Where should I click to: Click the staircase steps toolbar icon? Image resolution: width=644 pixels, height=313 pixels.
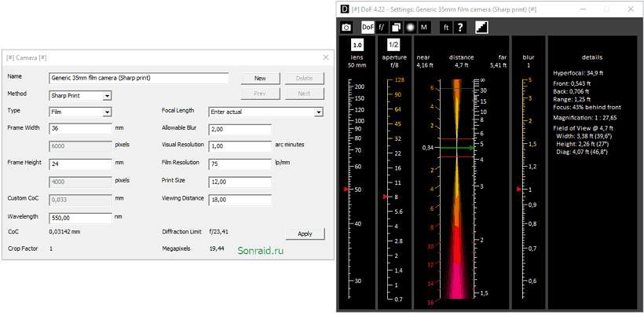(x=481, y=28)
